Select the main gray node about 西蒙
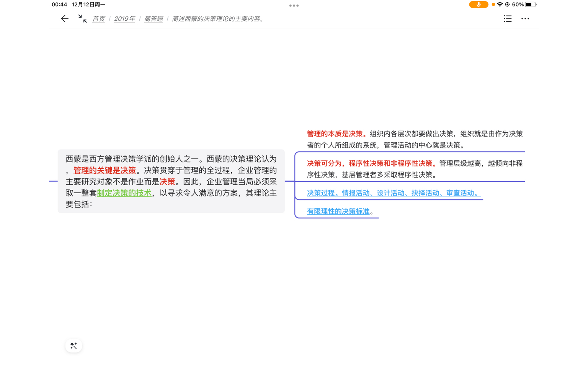This screenshot has width=588, height=368. click(171, 181)
